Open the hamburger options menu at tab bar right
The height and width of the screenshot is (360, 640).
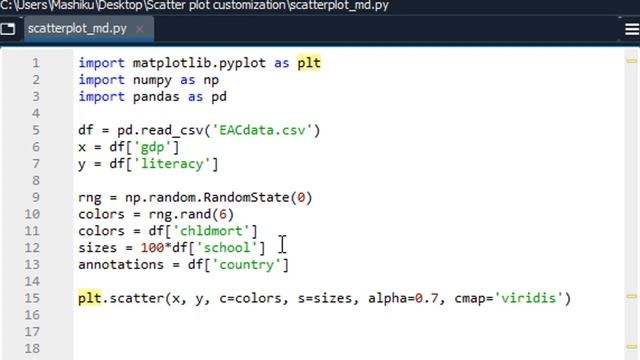click(x=632, y=29)
